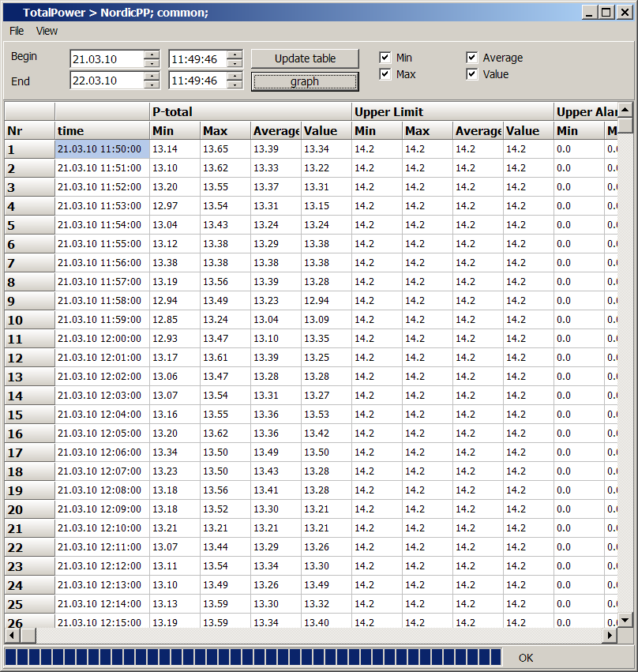Uncheck the Min checkbox

pyautogui.click(x=385, y=58)
